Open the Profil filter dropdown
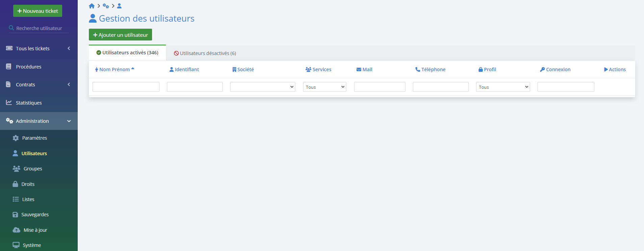This screenshot has height=251, width=644. pos(503,87)
